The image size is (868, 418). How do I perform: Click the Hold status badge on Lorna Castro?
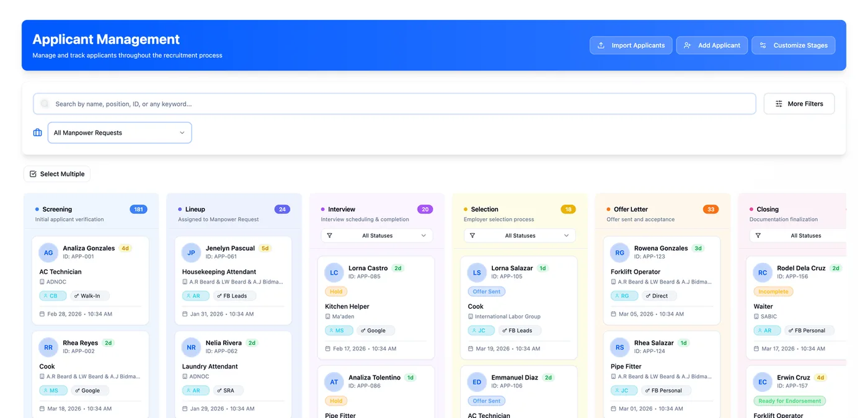coord(336,291)
